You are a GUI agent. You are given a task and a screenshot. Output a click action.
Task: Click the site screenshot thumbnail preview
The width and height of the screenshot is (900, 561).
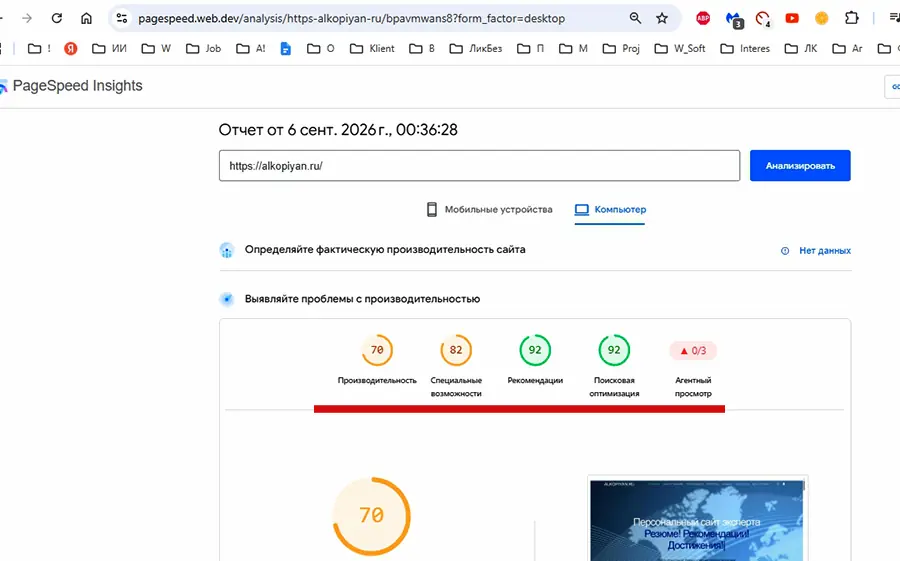[697, 520]
